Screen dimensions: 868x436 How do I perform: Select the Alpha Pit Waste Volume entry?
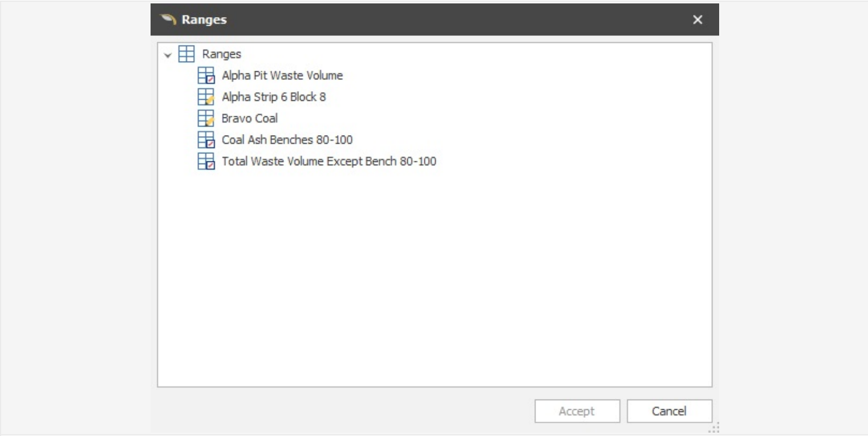282,75
